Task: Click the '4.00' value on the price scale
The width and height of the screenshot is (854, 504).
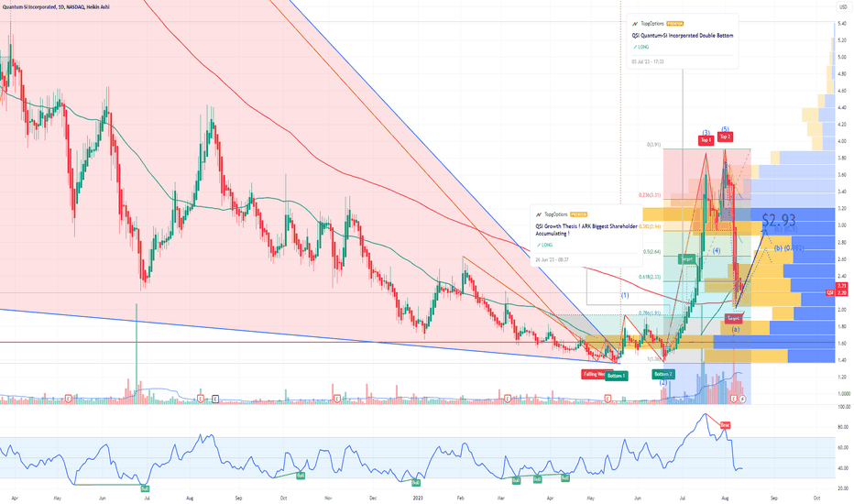Action: (x=842, y=141)
